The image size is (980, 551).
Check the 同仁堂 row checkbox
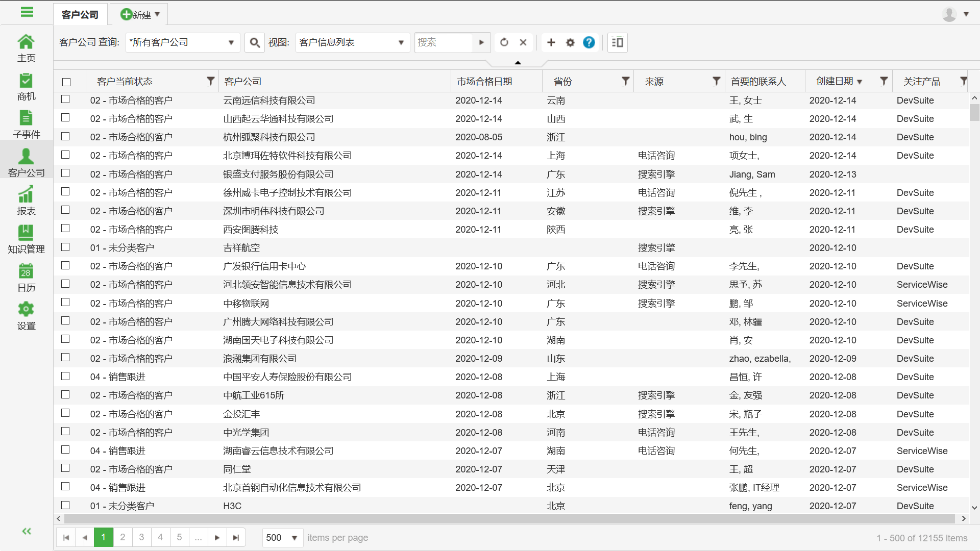pos(65,468)
